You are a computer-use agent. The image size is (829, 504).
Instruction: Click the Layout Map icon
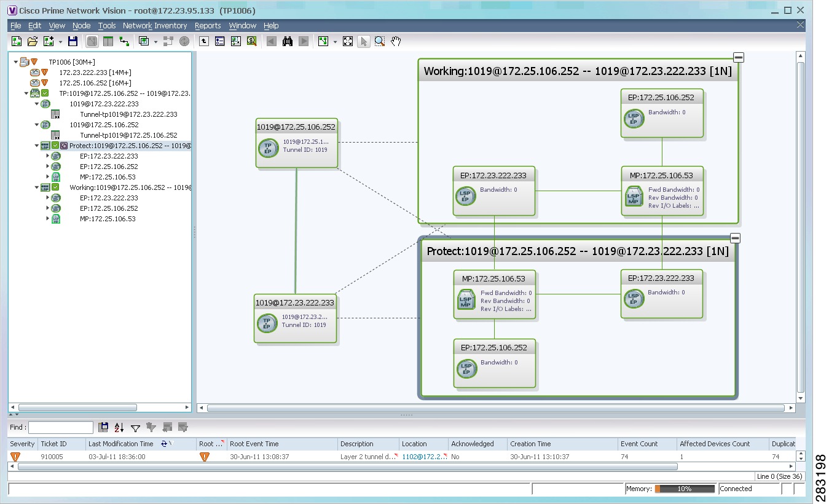pyautogui.click(x=323, y=41)
